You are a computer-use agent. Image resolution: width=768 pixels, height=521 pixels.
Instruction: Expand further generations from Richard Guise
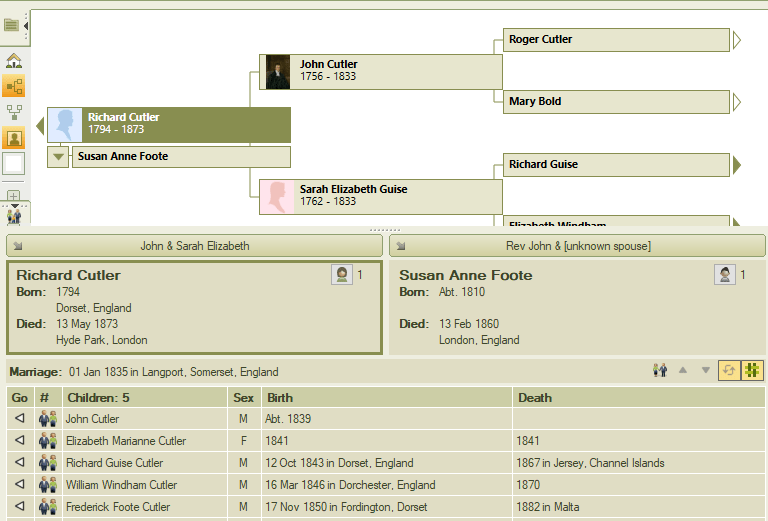(738, 164)
